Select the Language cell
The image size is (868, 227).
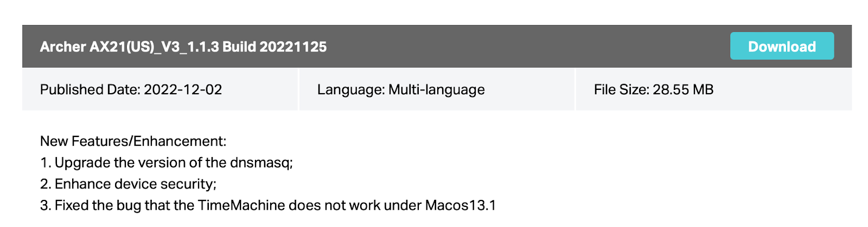437,89
